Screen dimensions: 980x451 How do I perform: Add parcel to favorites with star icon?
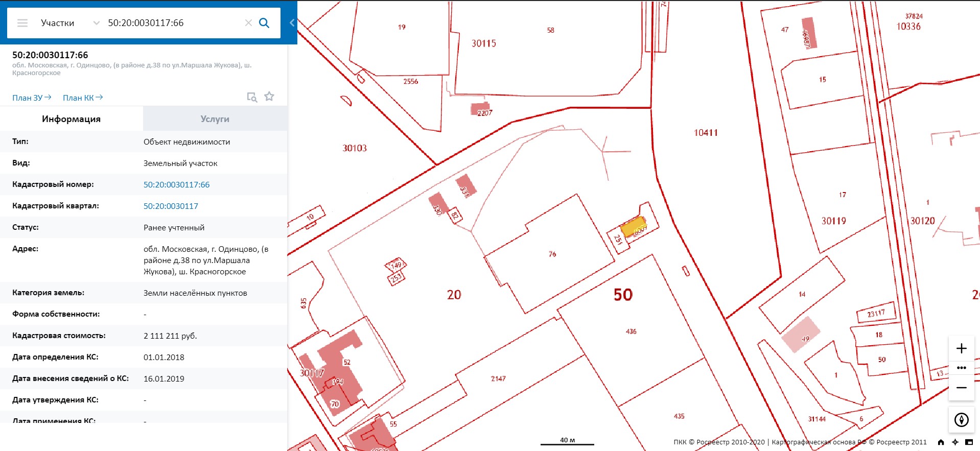pos(269,97)
